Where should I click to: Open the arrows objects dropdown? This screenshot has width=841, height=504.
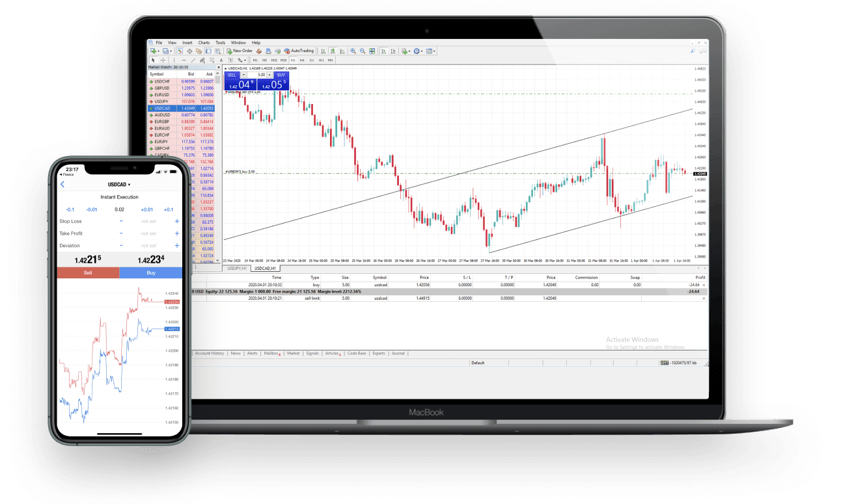coord(242,60)
